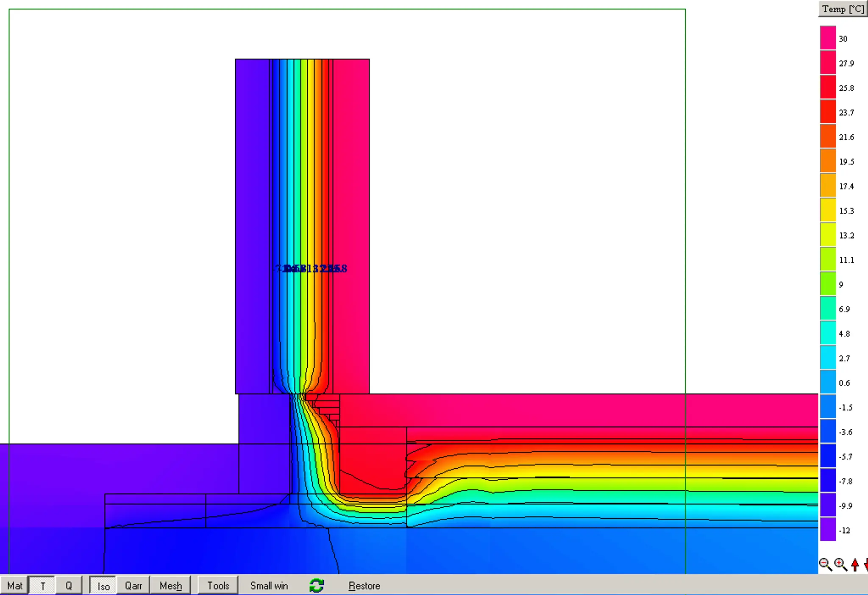Image resolution: width=868 pixels, height=595 pixels.
Task: Click the 15.3 degree yellow legend swatch
Action: [x=828, y=210]
